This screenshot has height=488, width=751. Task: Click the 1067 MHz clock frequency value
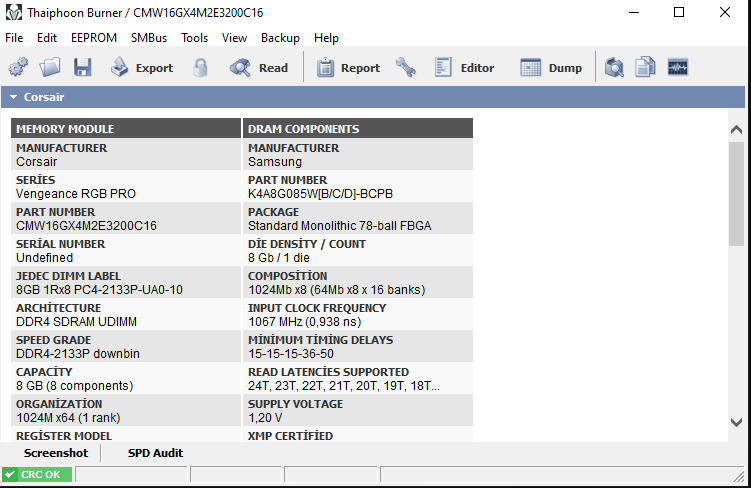point(305,322)
